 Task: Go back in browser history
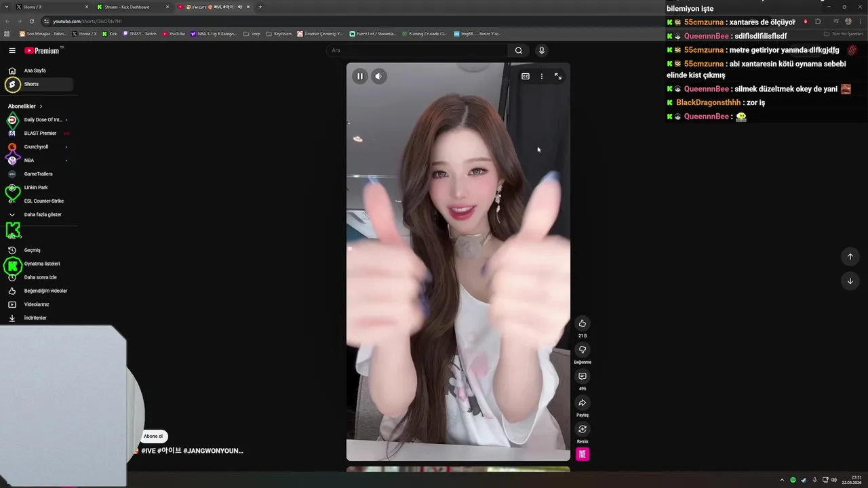[x=7, y=21]
